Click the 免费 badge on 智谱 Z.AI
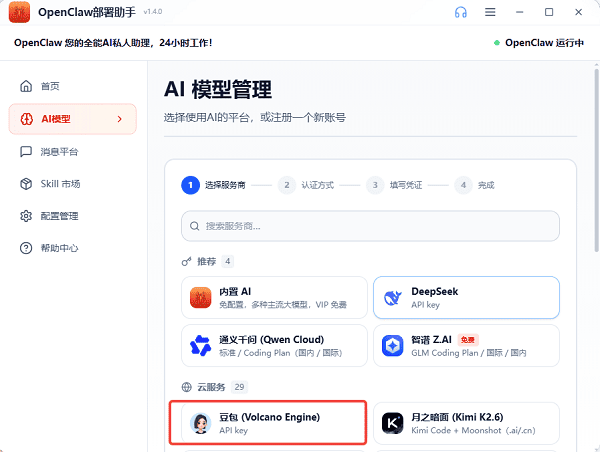Screen dimensions: 600x452 [468, 340]
